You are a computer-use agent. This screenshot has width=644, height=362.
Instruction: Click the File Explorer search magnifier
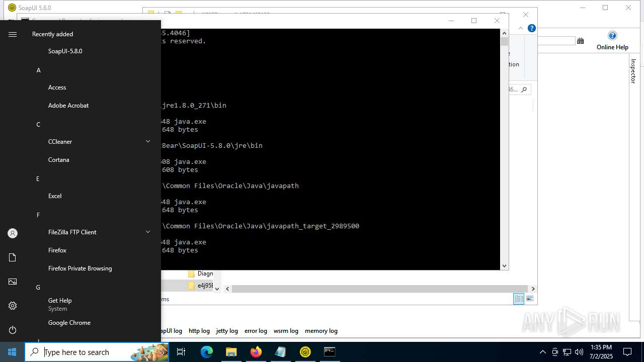click(524, 89)
